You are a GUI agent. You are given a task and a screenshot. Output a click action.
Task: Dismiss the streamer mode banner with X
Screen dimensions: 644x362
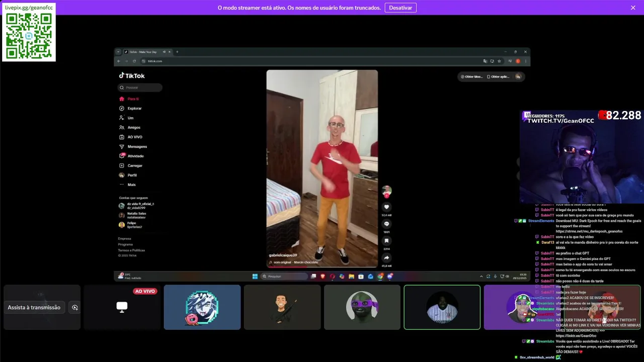[633, 8]
